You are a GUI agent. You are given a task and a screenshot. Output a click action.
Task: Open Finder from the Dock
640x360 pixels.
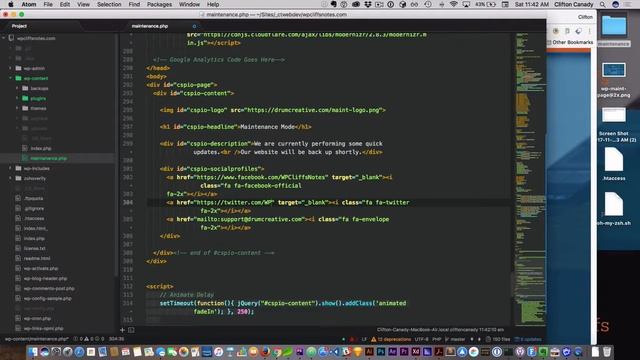(33, 352)
